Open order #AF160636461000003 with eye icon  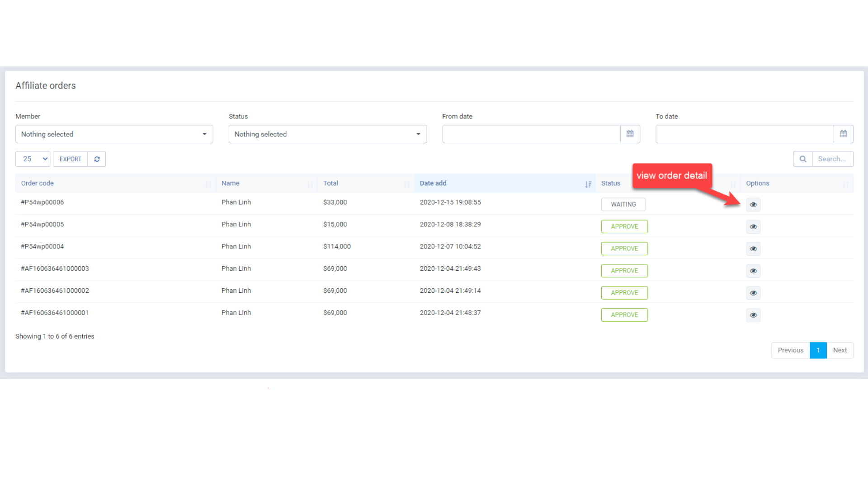[753, 271]
